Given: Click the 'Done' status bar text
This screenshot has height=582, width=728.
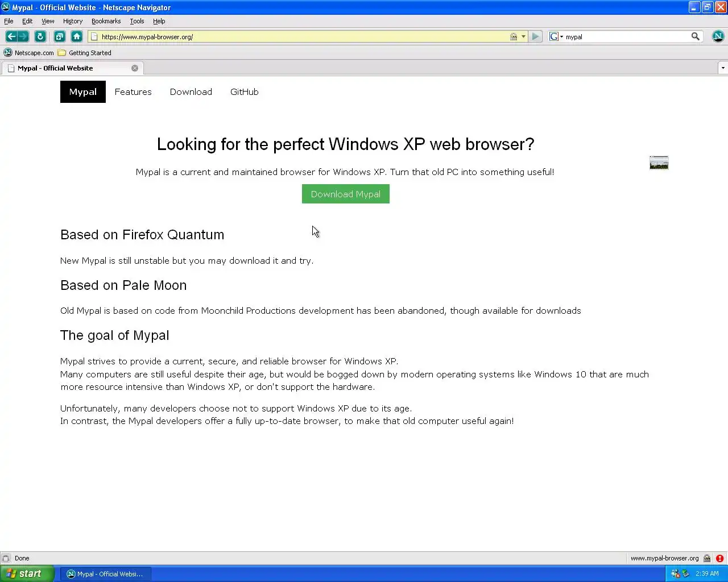Looking at the screenshot, I should pos(22,558).
